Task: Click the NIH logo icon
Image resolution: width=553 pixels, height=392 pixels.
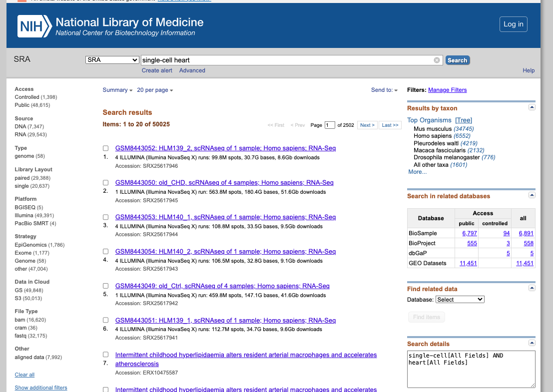Action: tap(34, 26)
